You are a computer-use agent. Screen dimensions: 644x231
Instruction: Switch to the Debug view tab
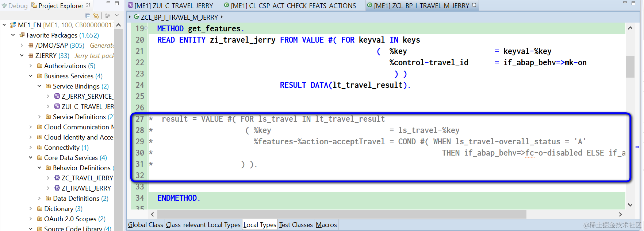click(x=15, y=5)
